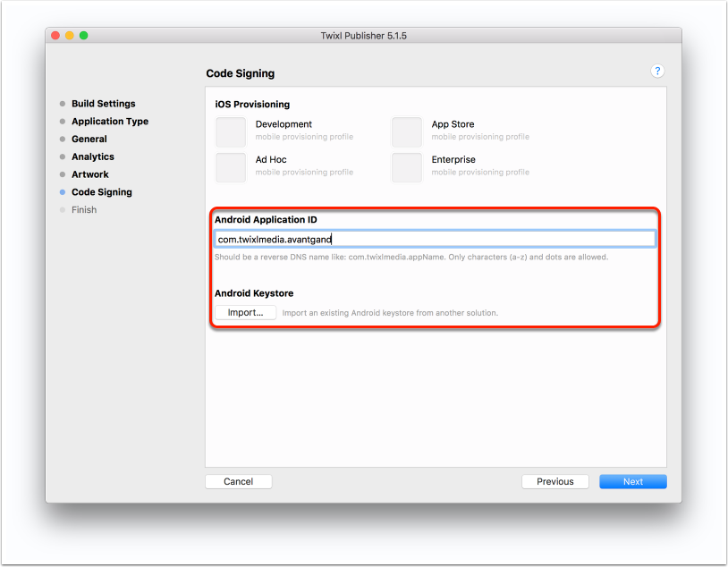The width and height of the screenshot is (728, 567).
Task: Go back with the Previous button
Action: click(554, 481)
